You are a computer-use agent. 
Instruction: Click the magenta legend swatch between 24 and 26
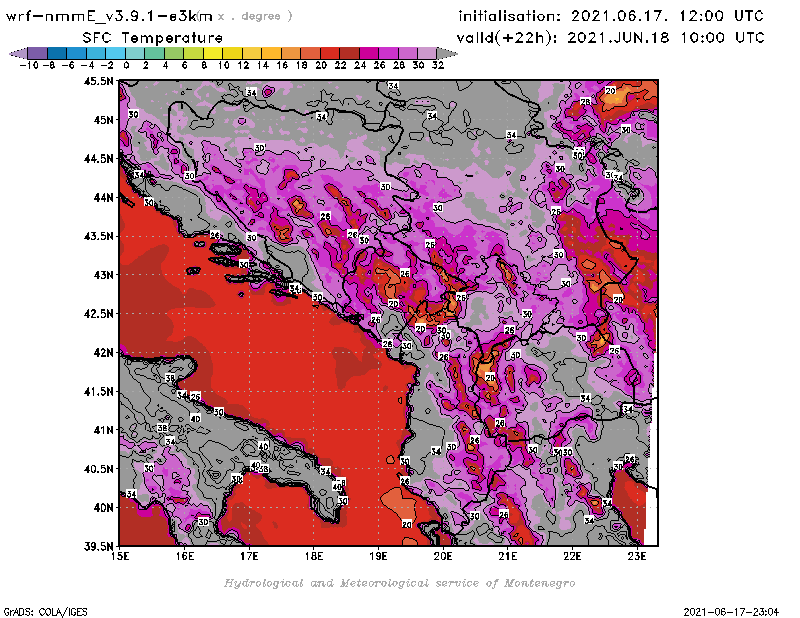coord(368,53)
